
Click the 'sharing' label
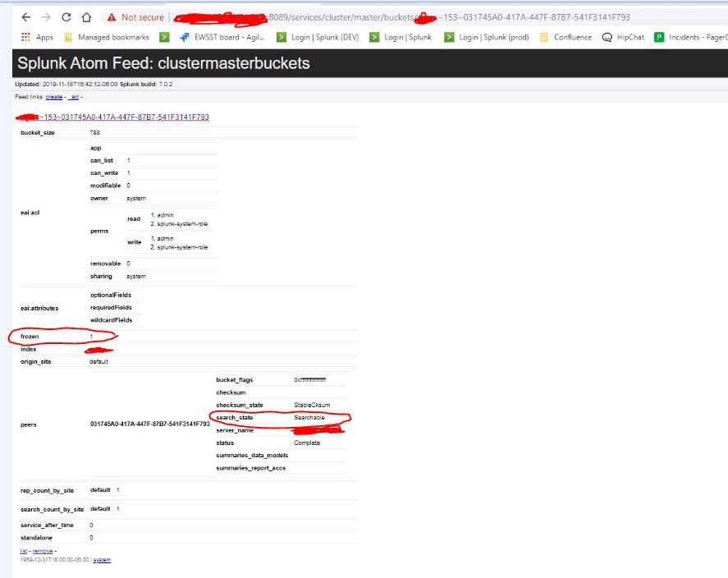click(x=101, y=276)
